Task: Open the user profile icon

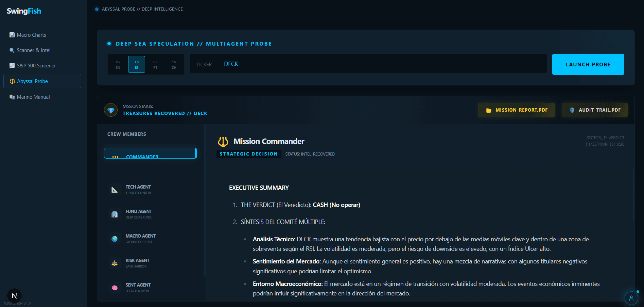Action: 631,298
